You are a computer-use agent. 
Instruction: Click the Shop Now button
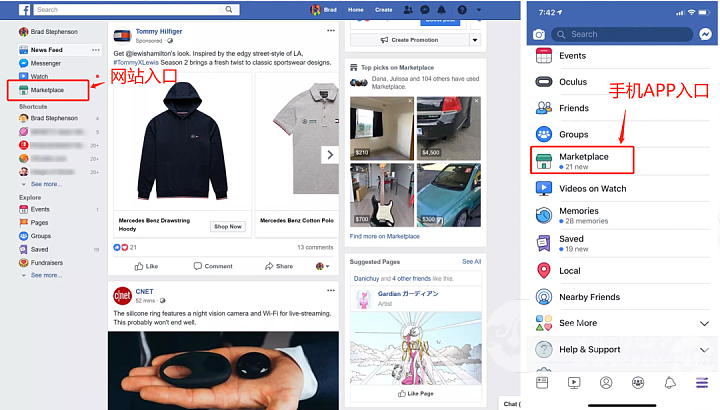228,226
